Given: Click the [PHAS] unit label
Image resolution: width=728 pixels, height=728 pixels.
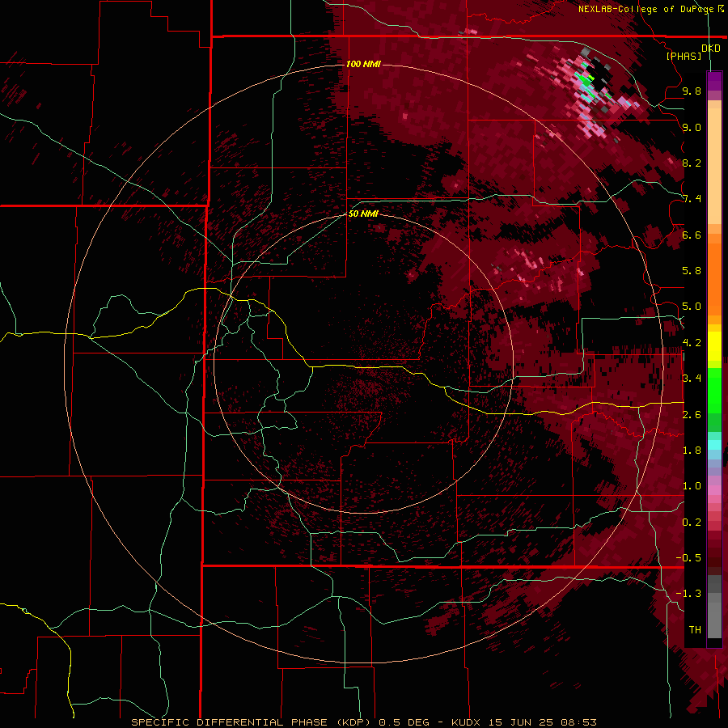Looking at the screenshot, I should (684, 56).
